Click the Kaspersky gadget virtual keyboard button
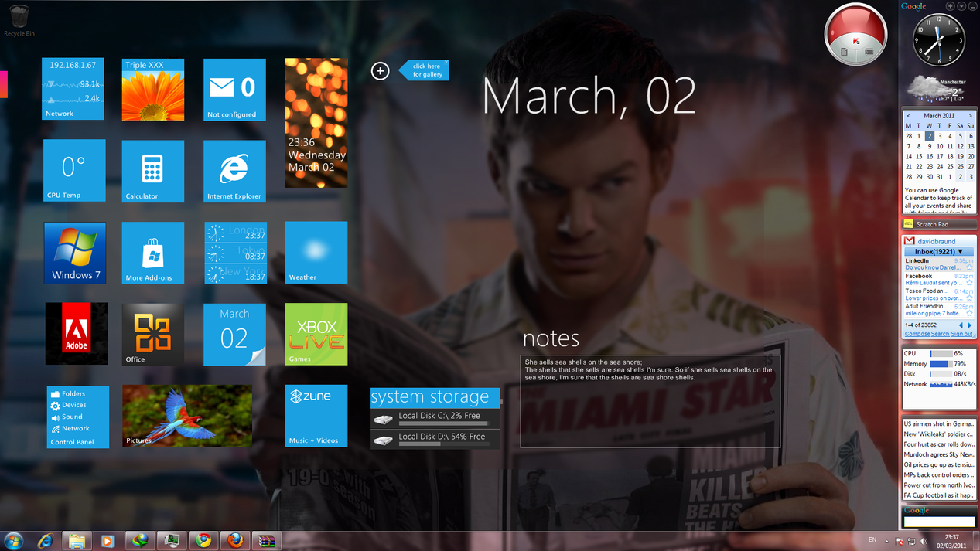 pyautogui.click(x=869, y=52)
